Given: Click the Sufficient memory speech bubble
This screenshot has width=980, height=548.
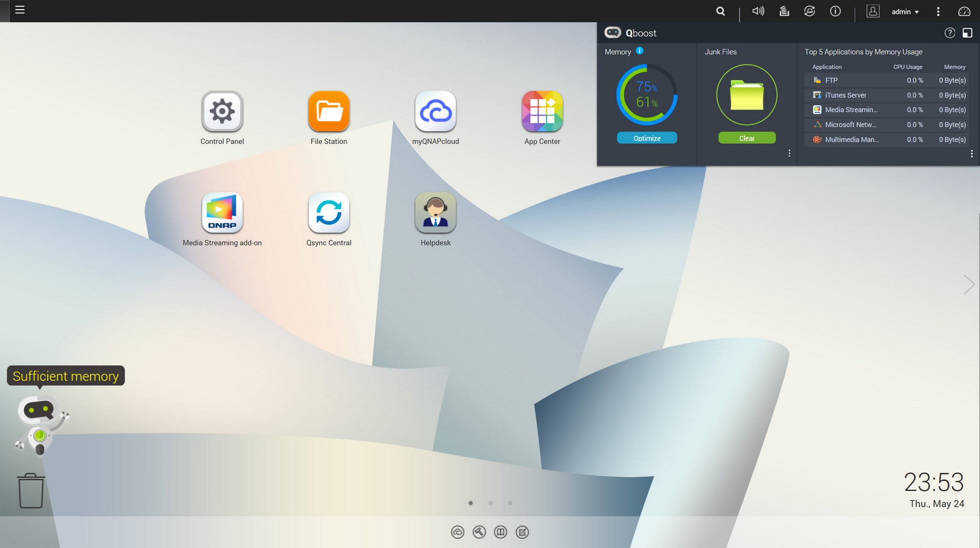Looking at the screenshot, I should click(66, 376).
